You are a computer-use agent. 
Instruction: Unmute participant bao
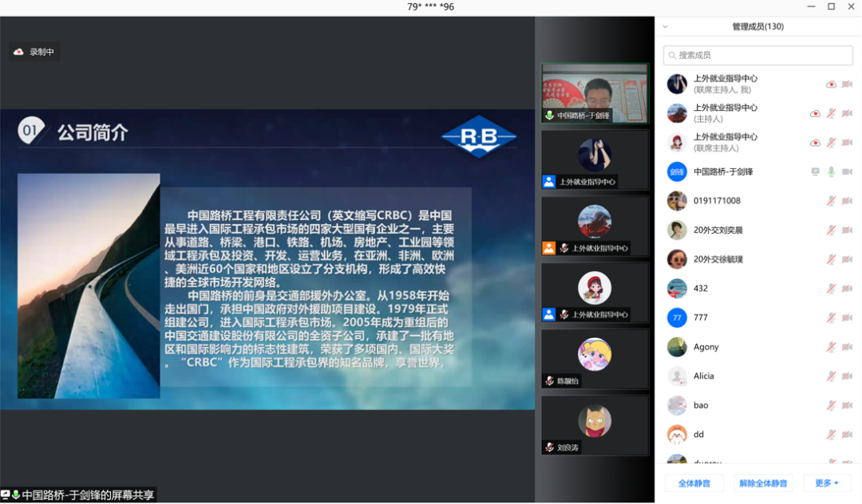(831, 405)
